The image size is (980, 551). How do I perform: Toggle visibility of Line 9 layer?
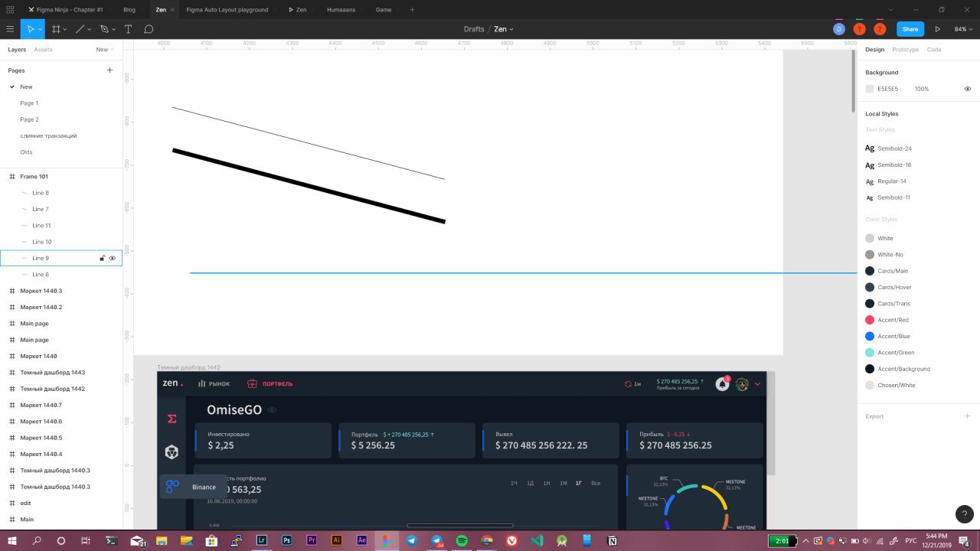113,258
